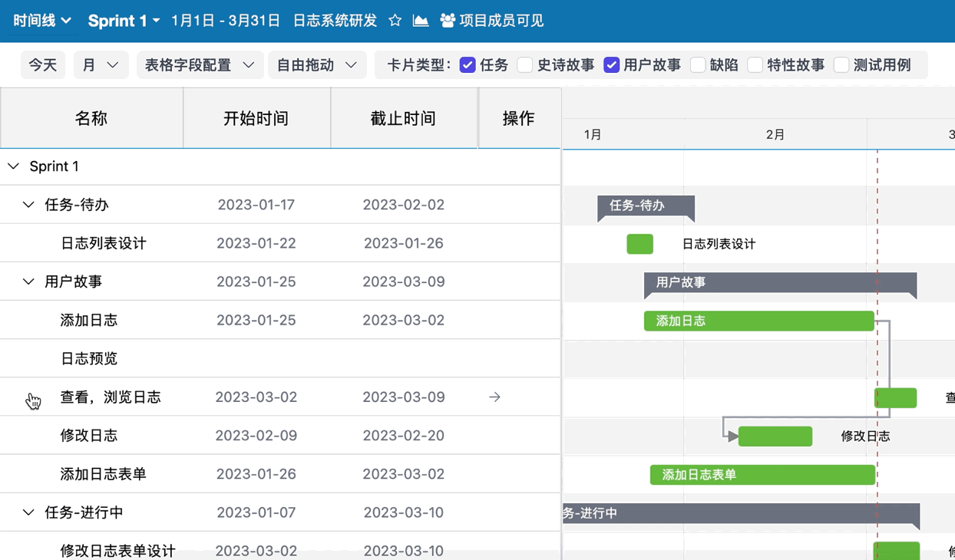Star the 日志系统研发 project
Screen dimensions: 955x560
click(395, 21)
